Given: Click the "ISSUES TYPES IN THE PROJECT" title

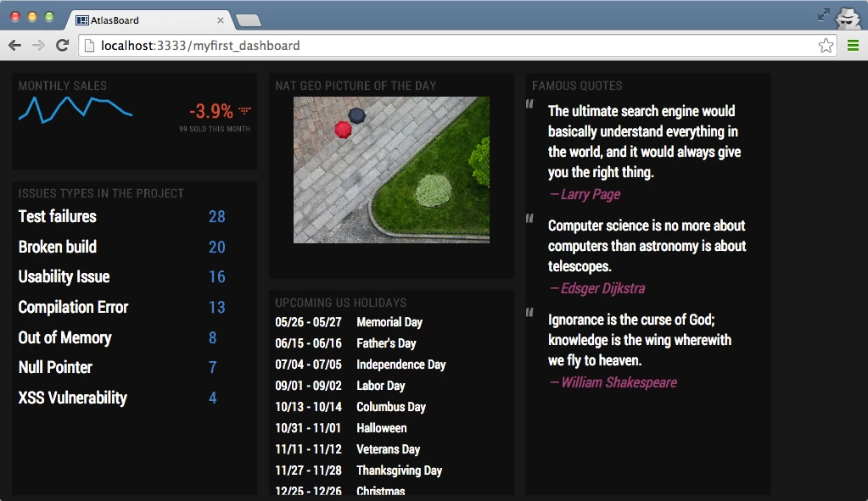Looking at the screenshot, I should point(101,193).
